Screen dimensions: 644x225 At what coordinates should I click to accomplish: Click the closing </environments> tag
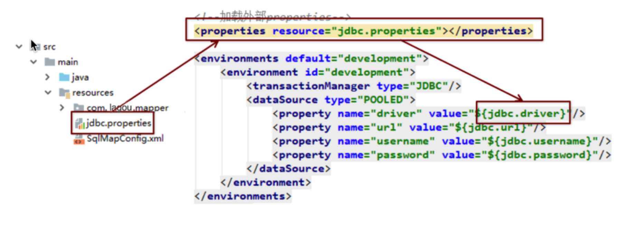[243, 196]
